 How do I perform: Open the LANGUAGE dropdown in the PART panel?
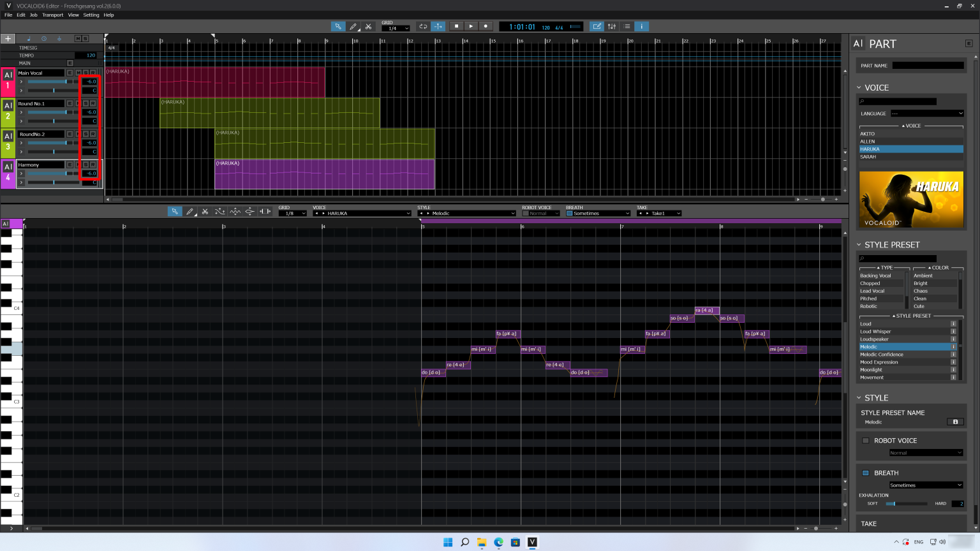point(927,113)
